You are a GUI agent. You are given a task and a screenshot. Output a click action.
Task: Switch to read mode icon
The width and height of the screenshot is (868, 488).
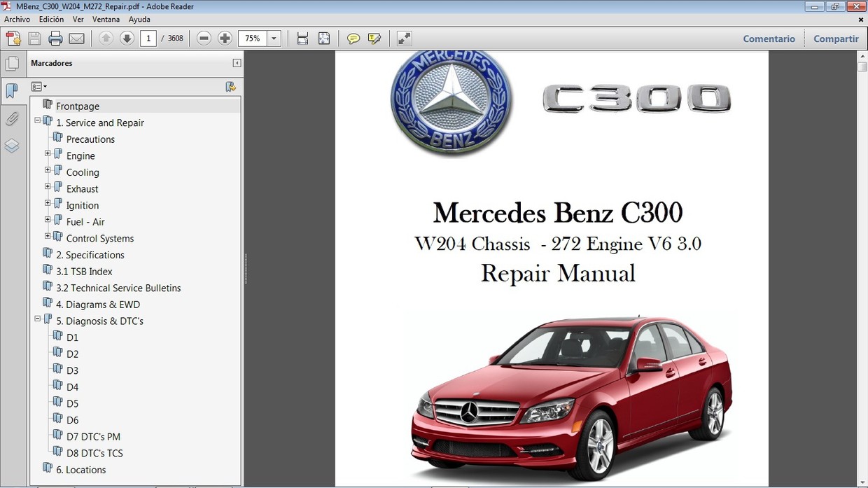pos(405,39)
